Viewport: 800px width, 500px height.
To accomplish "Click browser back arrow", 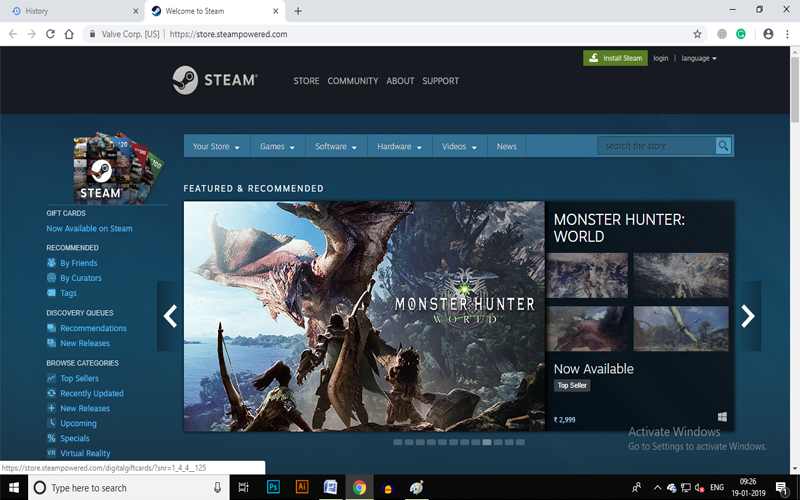I will coord(13,34).
